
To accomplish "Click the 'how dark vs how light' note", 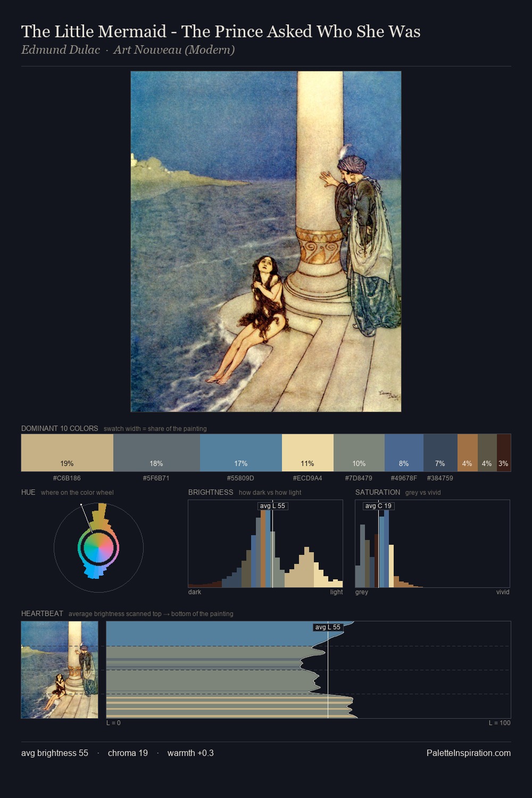I will [x=270, y=493].
